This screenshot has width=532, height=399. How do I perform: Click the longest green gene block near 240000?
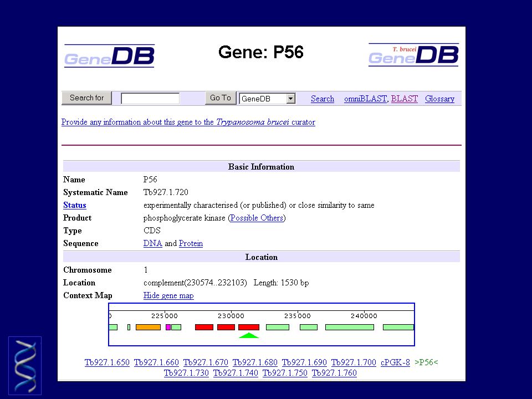(x=350, y=327)
